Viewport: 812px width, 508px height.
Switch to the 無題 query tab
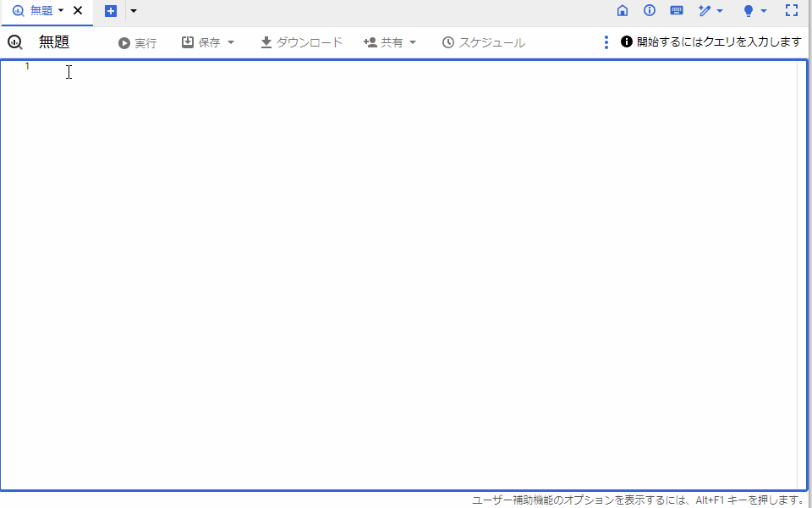click(x=41, y=11)
